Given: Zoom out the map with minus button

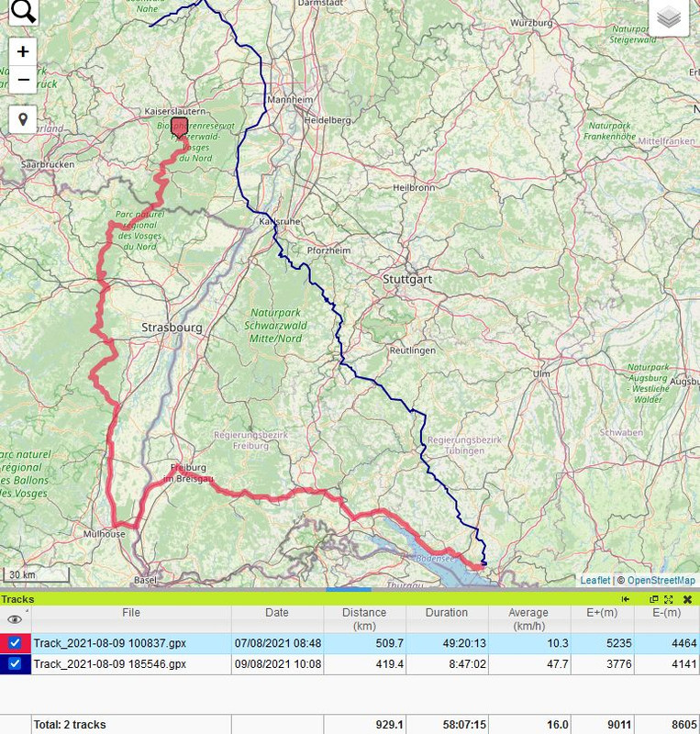Looking at the screenshot, I should click(23, 80).
